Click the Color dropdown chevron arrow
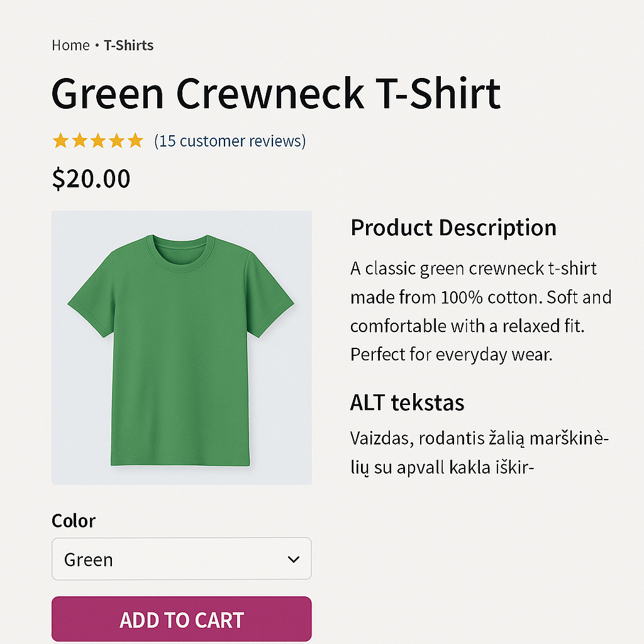This screenshot has height=644, width=644. click(293, 559)
